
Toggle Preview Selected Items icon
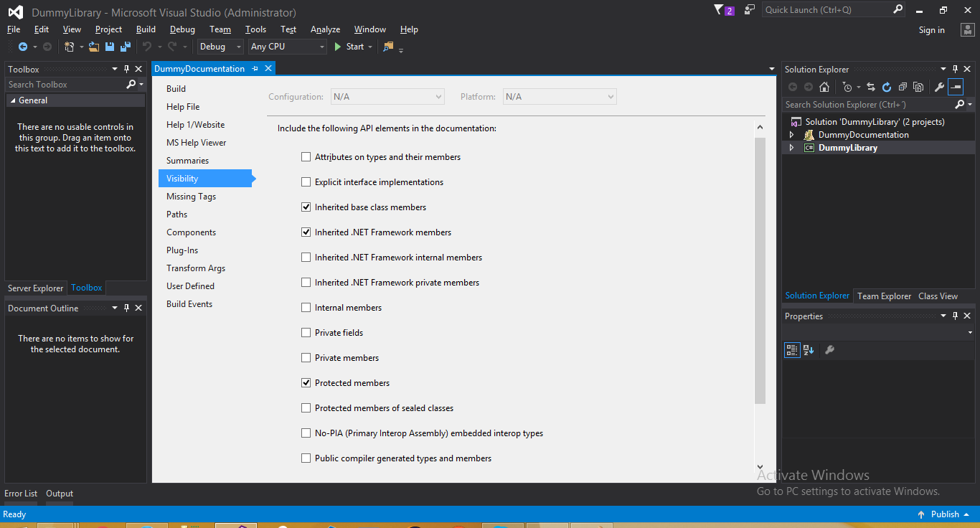pyautogui.click(x=956, y=87)
